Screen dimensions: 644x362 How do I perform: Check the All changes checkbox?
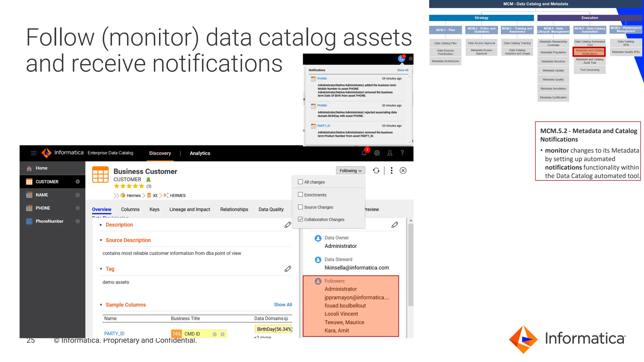(x=300, y=182)
